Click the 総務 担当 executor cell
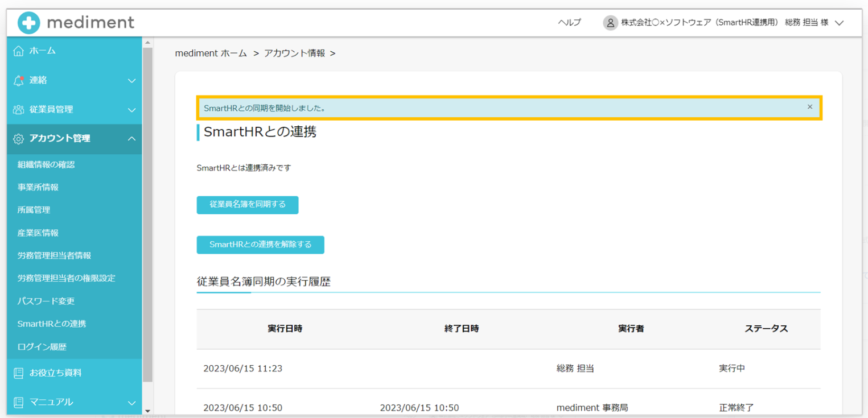868x418 pixels. 575,369
